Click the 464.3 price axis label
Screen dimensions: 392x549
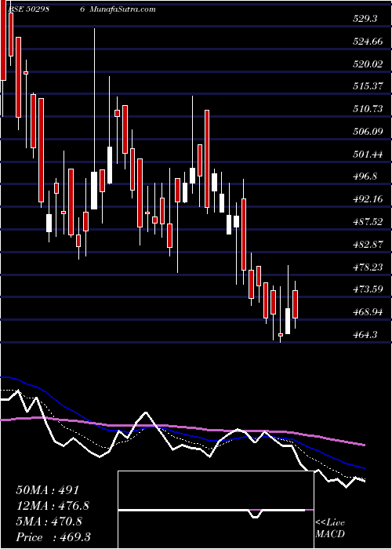point(365,335)
